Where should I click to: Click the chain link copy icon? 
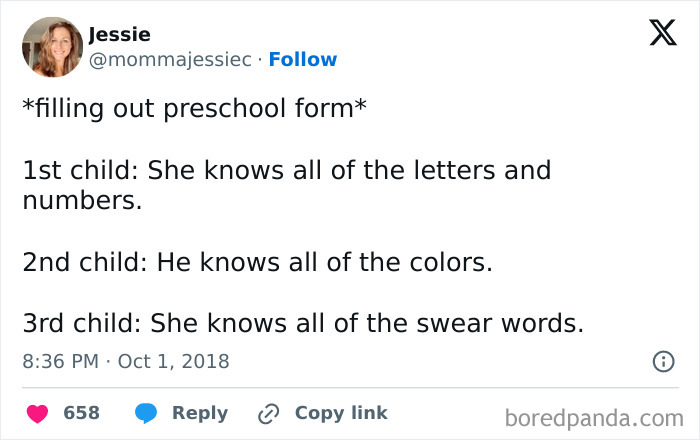click(x=269, y=413)
